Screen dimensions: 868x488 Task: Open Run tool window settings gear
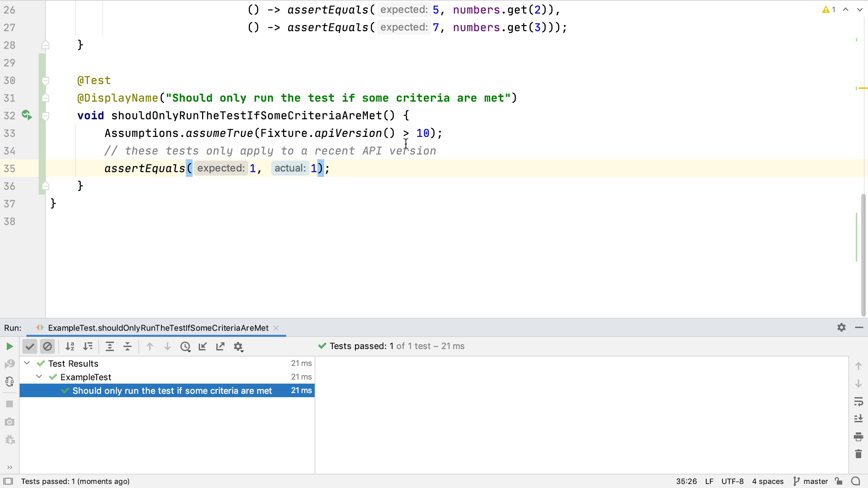[841, 327]
